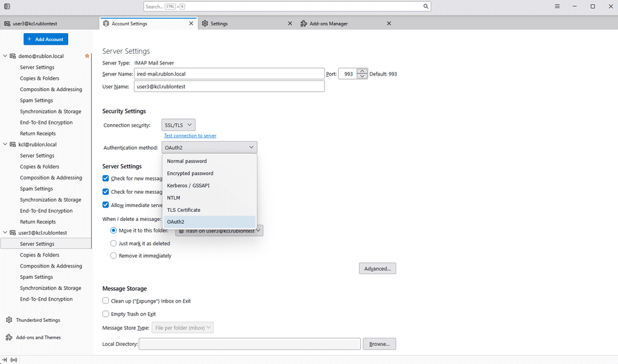Click the gear icon on Settings tab
This screenshot has height=364, width=618.
205,24
